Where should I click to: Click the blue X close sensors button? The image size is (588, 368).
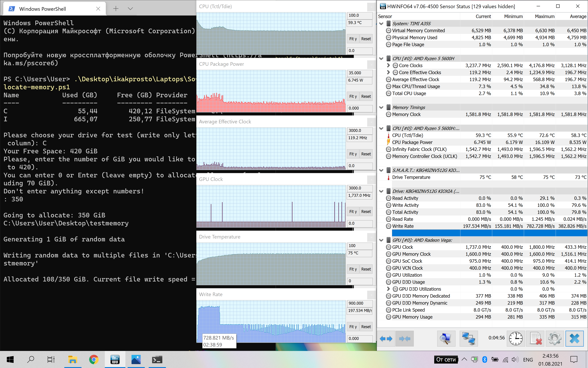pos(574,339)
